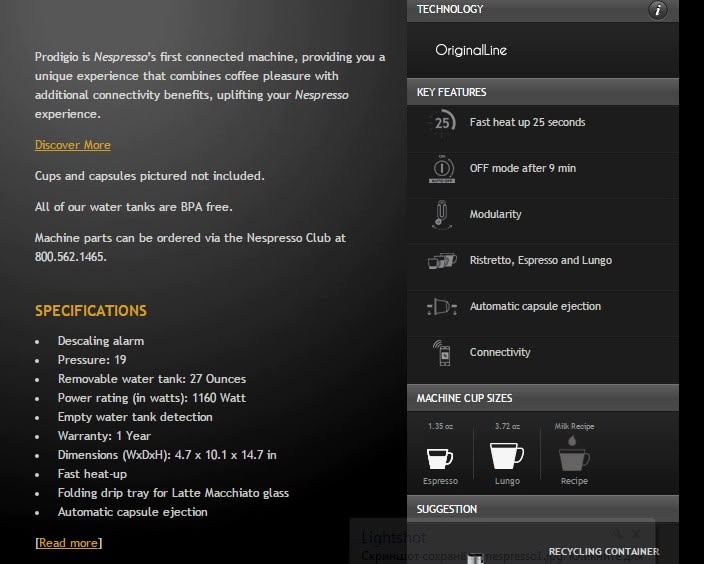This screenshot has height=564, width=704.
Task: Click 'Power rating (in watts): 1160 Watt'
Action: click(152, 398)
